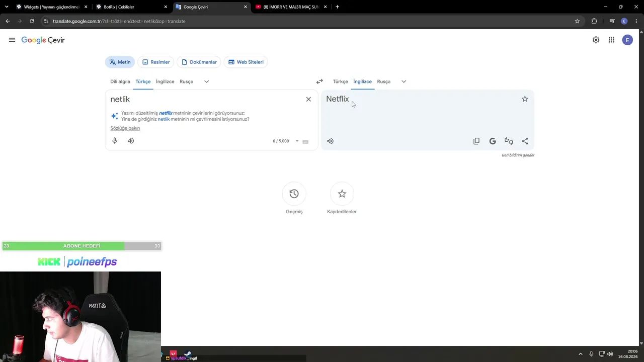Open the browser media controls
This screenshot has height=362, width=644.
612,21
